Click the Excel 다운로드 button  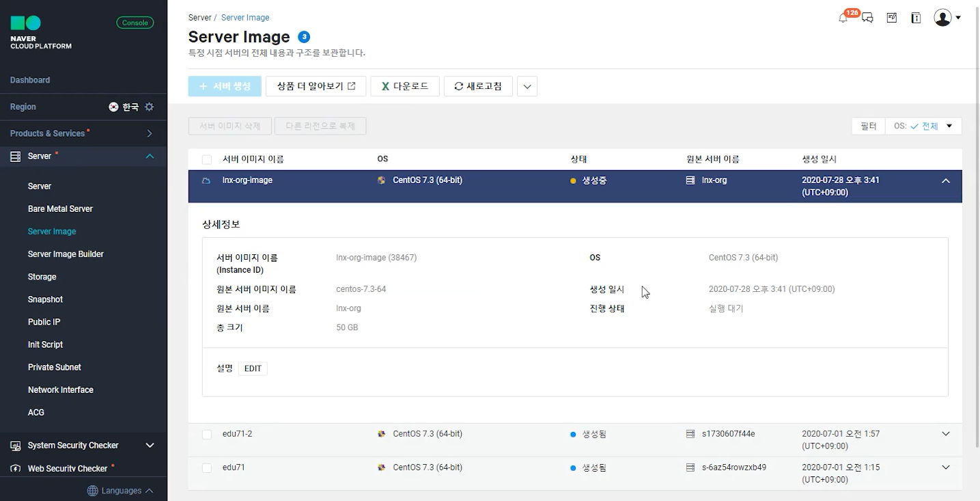click(x=405, y=86)
